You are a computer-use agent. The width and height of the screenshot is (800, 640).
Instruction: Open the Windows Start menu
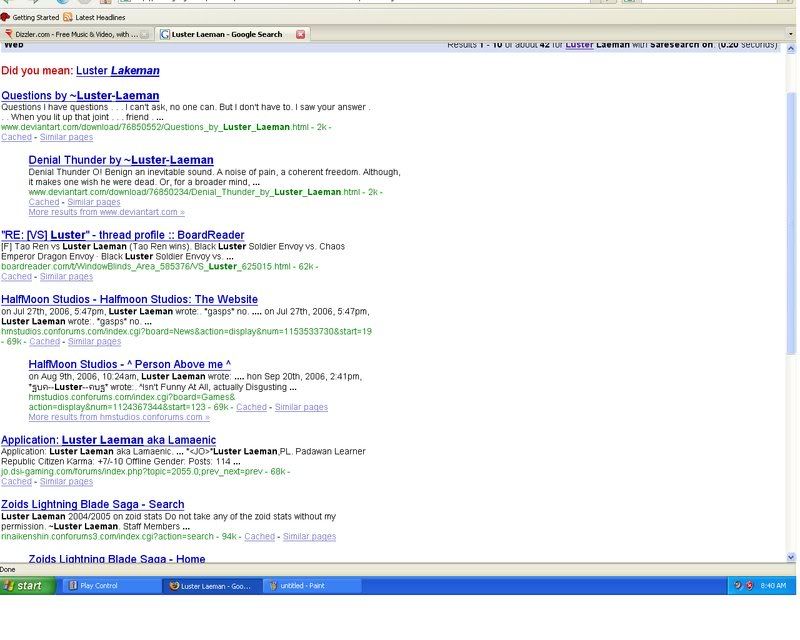[x=28, y=586]
